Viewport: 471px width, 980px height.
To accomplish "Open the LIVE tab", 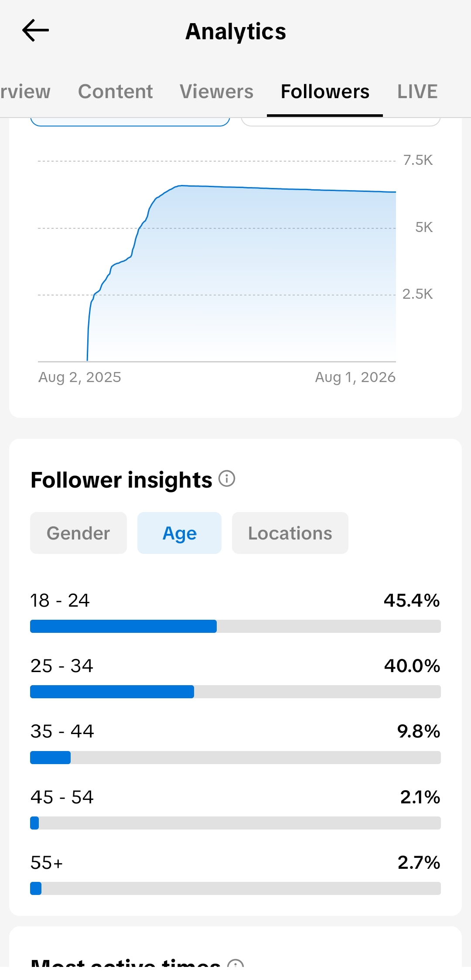I will [x=417, y=92].
